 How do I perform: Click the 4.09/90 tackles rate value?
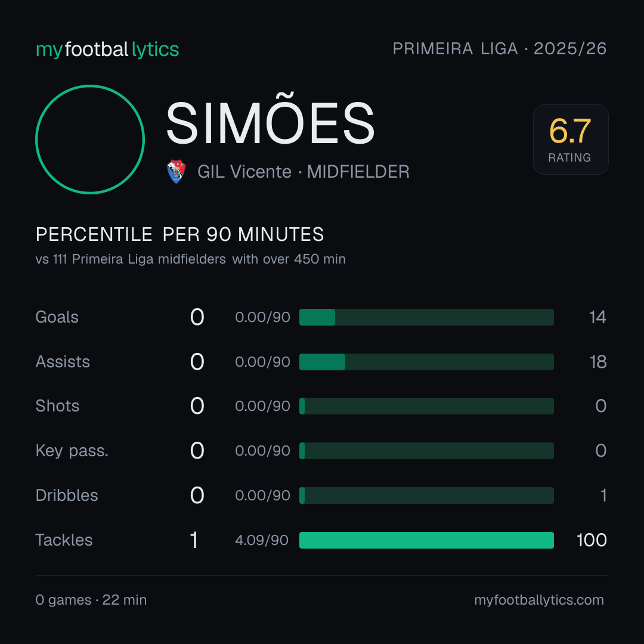point(262,540)
